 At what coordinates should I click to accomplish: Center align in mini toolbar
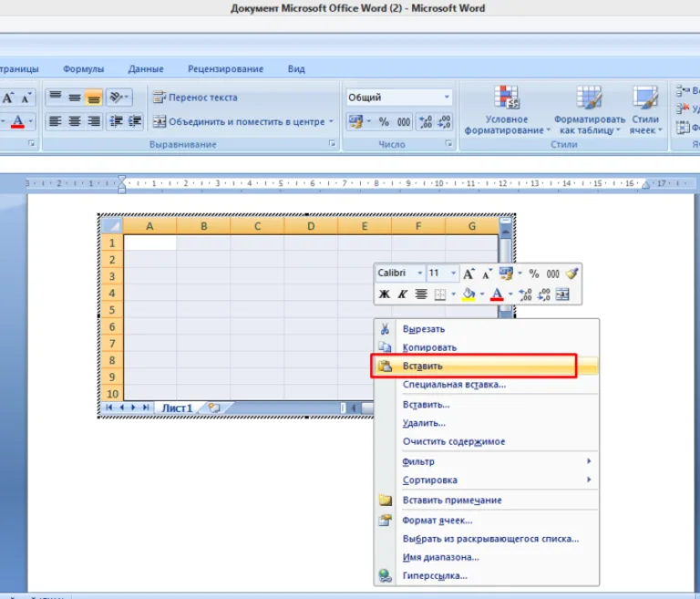coord(421,294)
